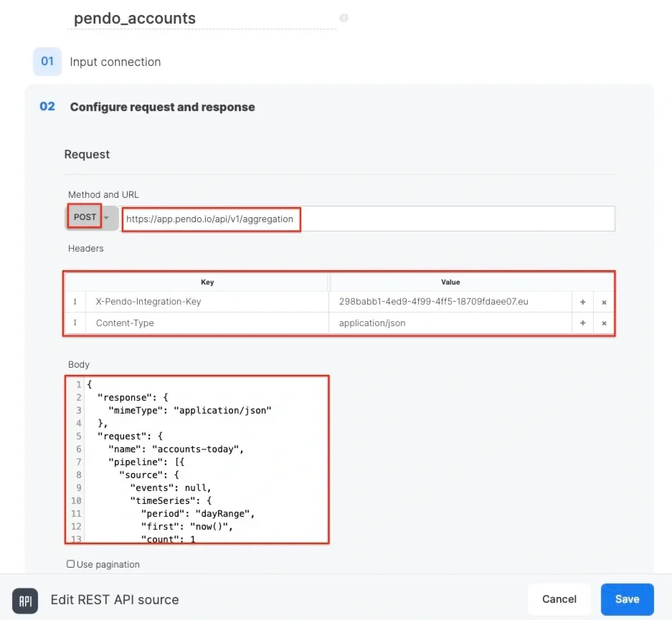Add a new header via the plus icon on Content-Type row
The height and width of the screenshot is (620, 672).
coord(582,323)
